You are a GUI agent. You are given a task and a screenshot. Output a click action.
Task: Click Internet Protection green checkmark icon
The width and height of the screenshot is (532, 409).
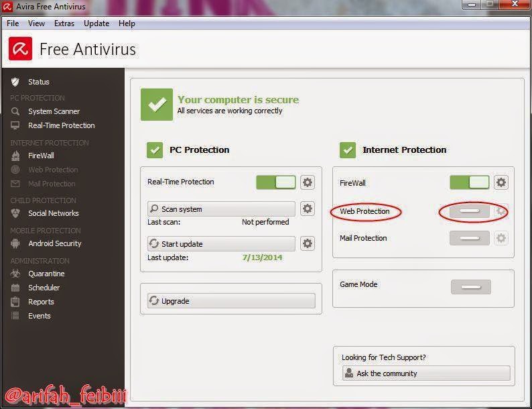point(348,150)
